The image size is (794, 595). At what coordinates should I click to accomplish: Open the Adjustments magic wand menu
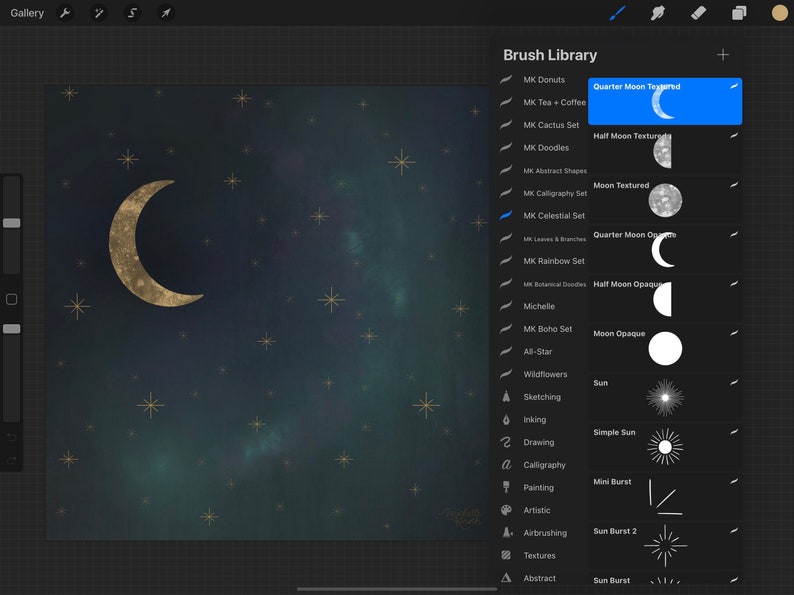point(99,13)
